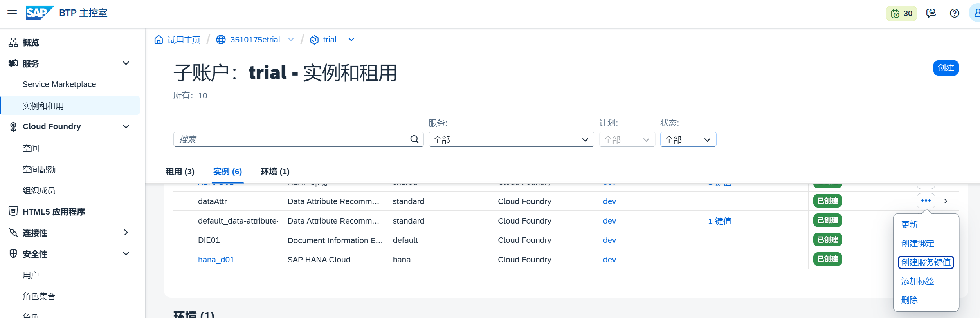
Task: Click the default_data-attribute instance name cell
Action: (238, 221)
